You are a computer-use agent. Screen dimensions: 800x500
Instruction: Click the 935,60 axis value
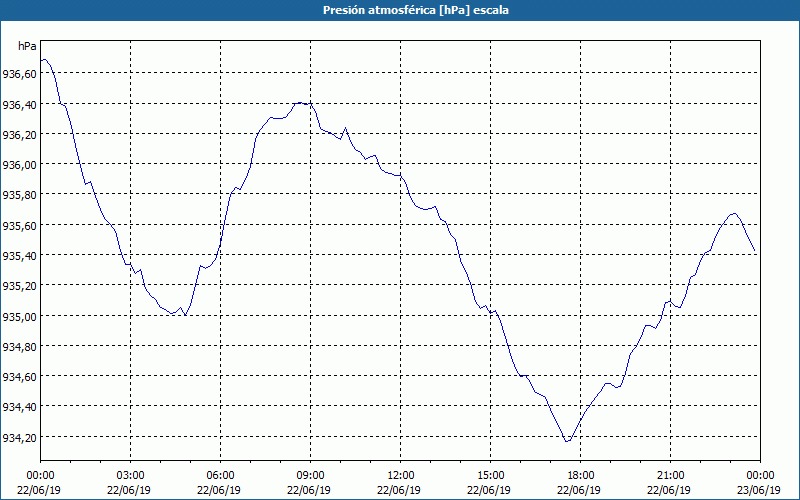[x=19, y=226]
